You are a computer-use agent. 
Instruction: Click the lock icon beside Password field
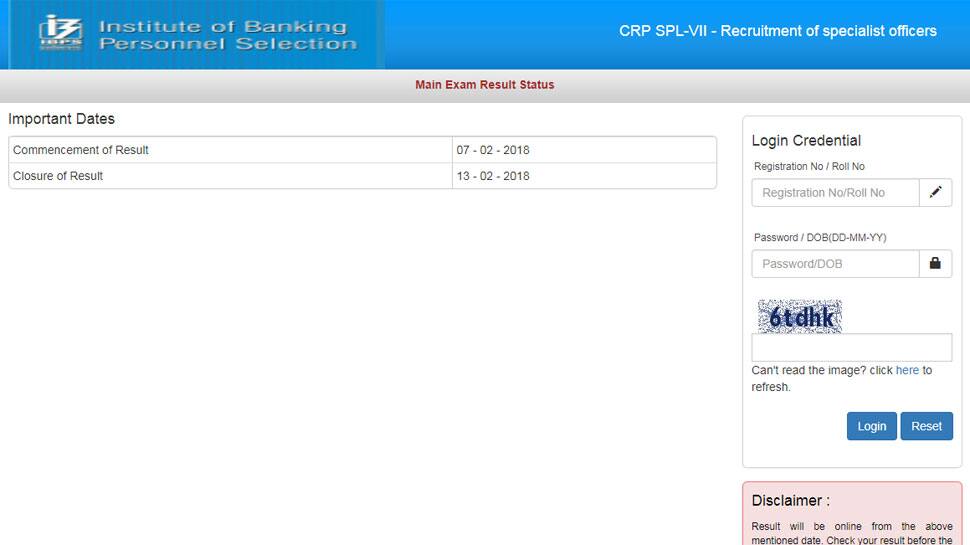coord(935,264)
